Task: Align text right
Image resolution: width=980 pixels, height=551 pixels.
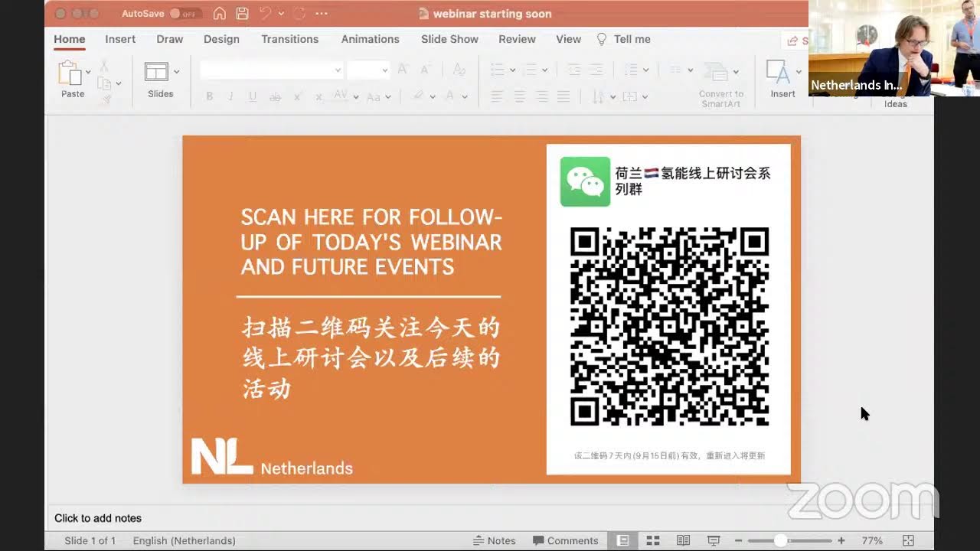Action: [542, 96]
